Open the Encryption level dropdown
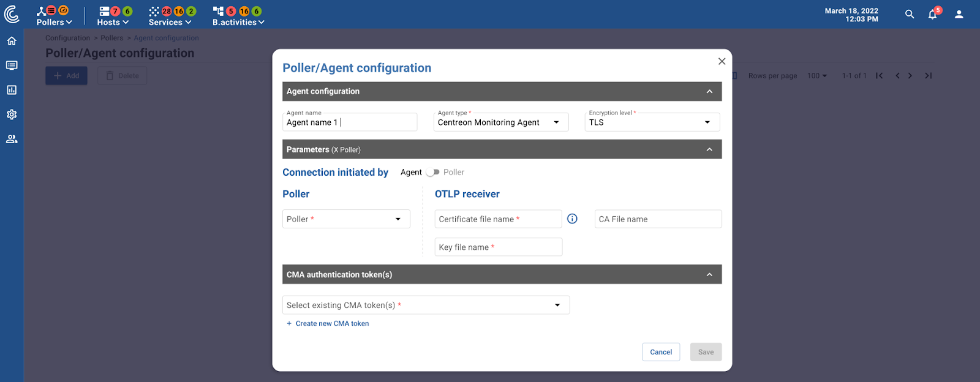 (652, 122)
